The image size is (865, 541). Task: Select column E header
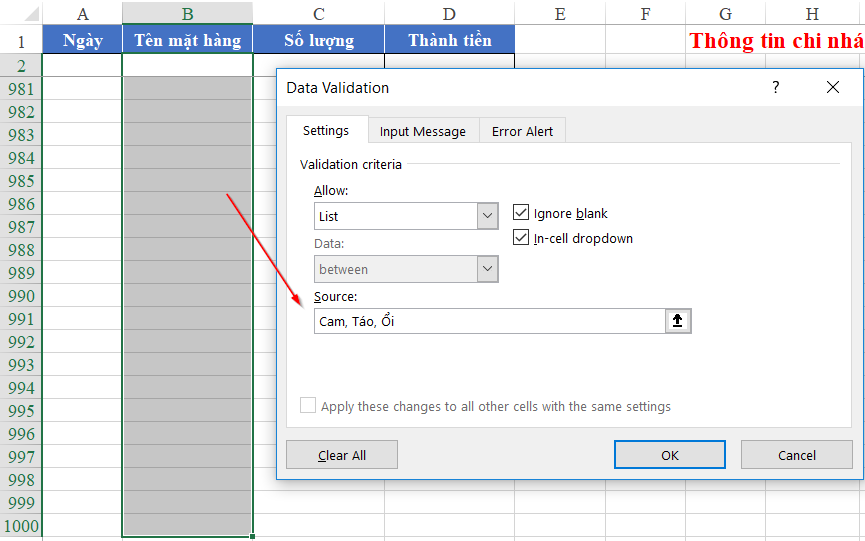click(560, 13)
